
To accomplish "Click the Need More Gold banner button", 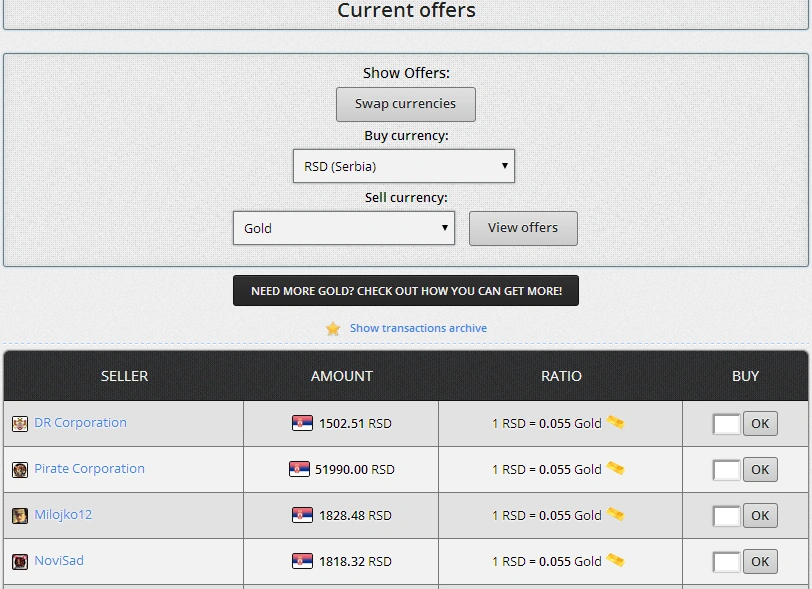I will (x=405, y=291).
